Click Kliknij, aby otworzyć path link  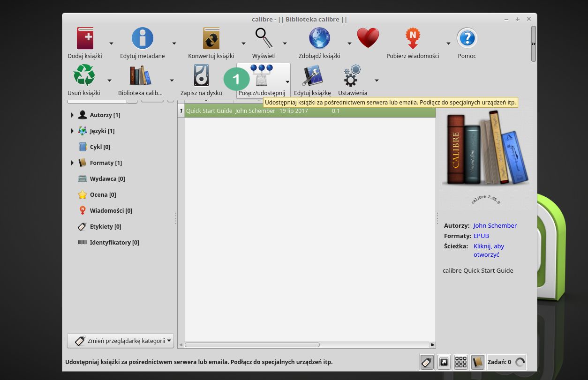[489, 250]
